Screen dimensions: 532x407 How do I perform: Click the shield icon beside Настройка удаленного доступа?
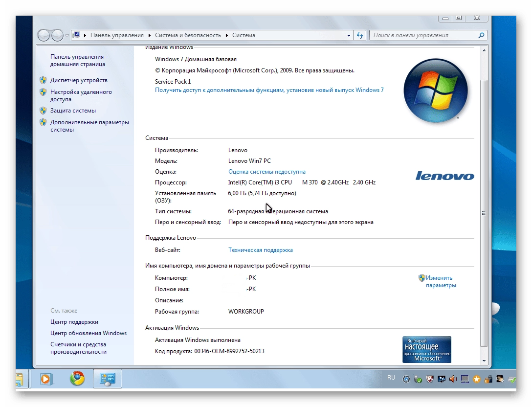(43, 91)
